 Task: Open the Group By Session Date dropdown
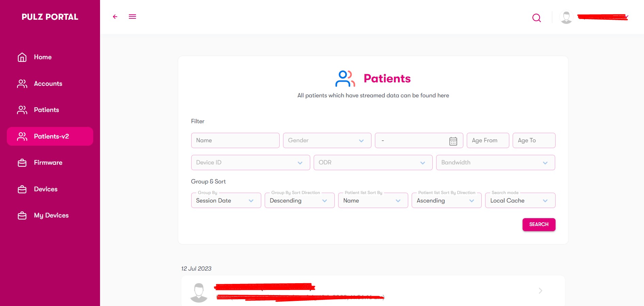(x=226, y=201)
